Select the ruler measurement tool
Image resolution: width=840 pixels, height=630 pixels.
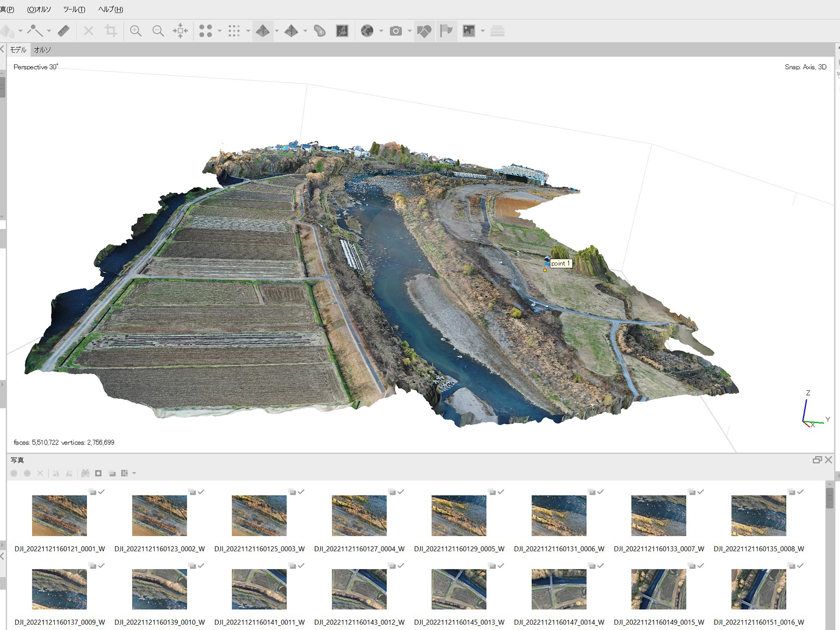point(63,31)
